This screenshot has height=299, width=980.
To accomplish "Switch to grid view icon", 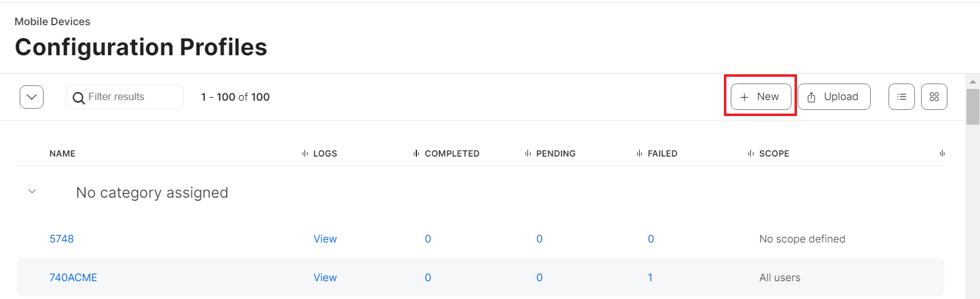I will 934,97.
